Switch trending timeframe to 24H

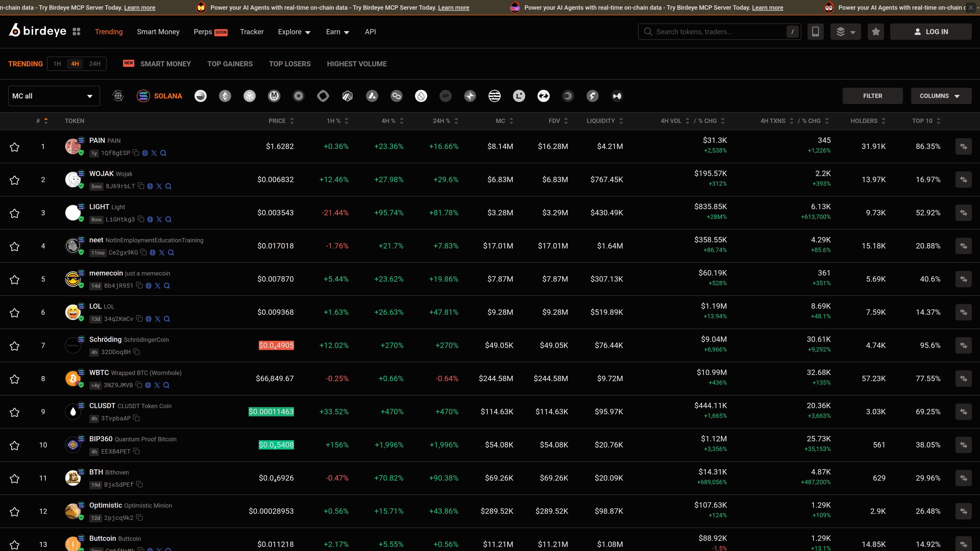(x=95, y=64)
